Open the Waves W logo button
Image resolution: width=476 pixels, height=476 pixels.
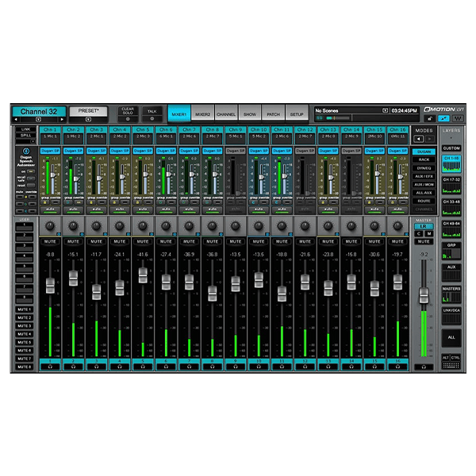pos(458,118)
